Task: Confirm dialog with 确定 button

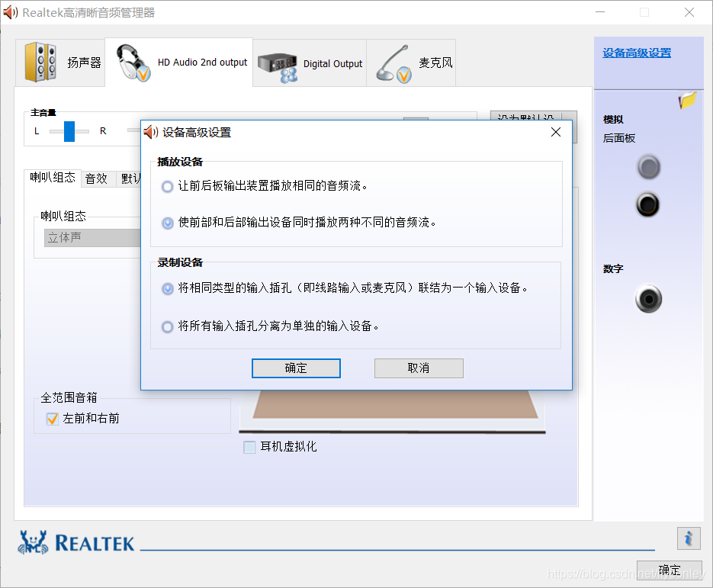Action: (x=296, y=368)
